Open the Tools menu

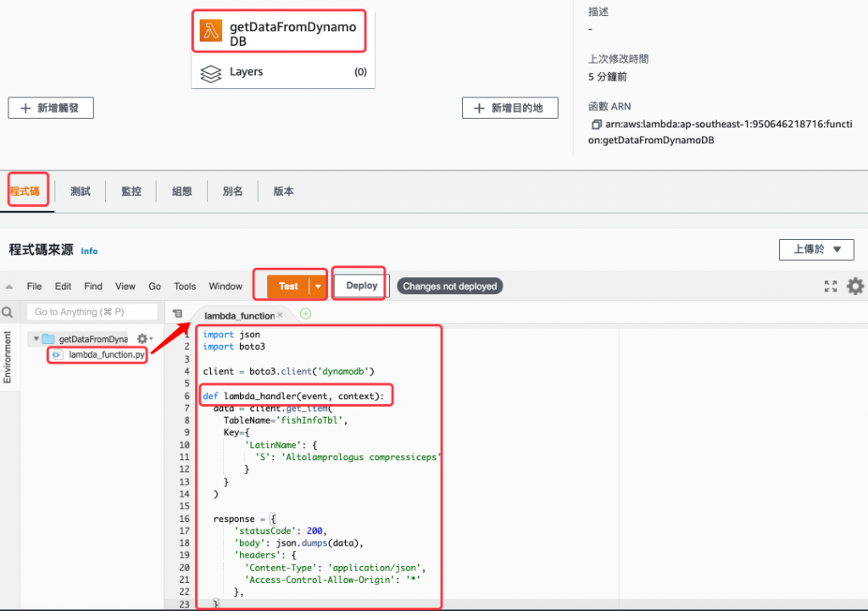[184, 286]
